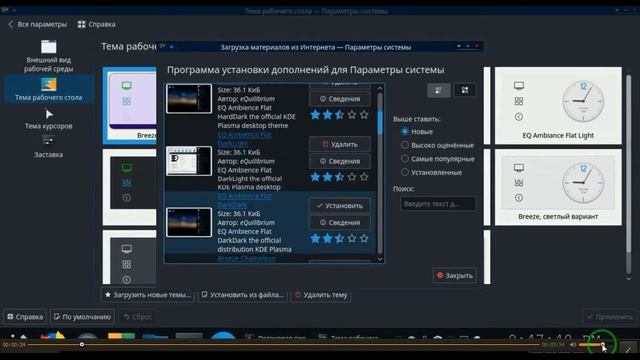Select the EQ Ambiance Flat Light theme card
The image size is (640, 360).
tap(558, 105)
